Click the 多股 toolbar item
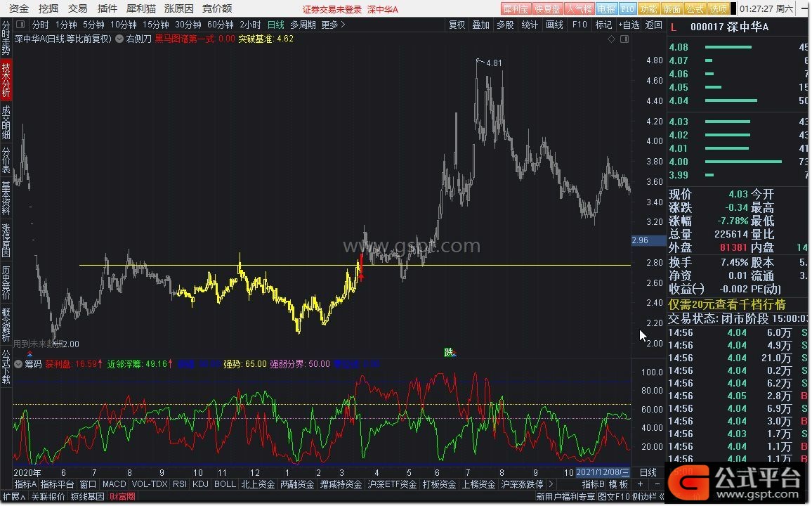Viewport: 812px width, 506px height. [505, 25]
